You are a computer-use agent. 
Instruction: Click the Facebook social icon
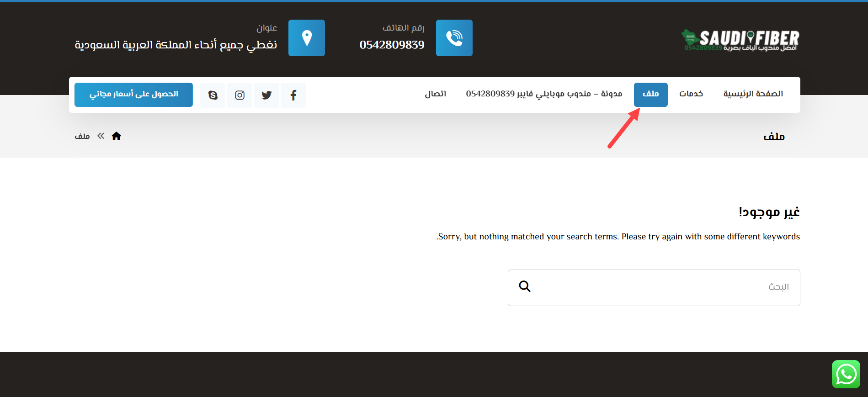(x=293, y=95)
